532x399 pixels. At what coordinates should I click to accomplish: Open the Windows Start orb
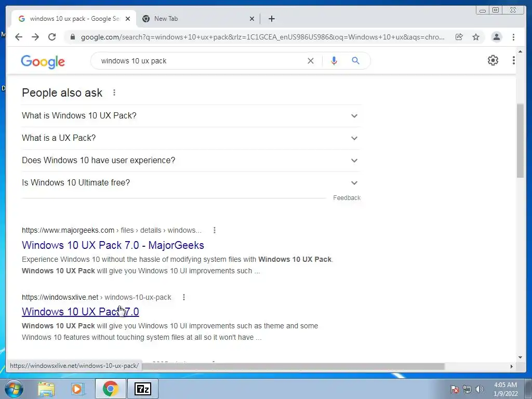click(14, 389)
